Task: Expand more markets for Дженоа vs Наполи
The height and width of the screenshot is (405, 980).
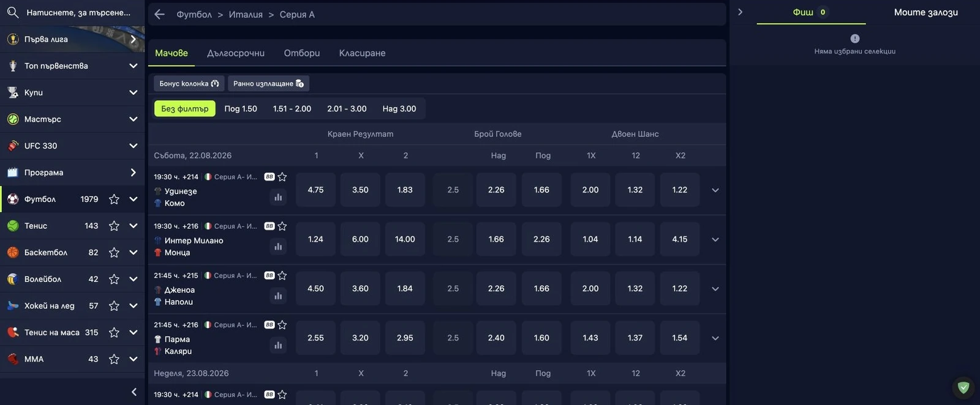Action: pos(715,289)
